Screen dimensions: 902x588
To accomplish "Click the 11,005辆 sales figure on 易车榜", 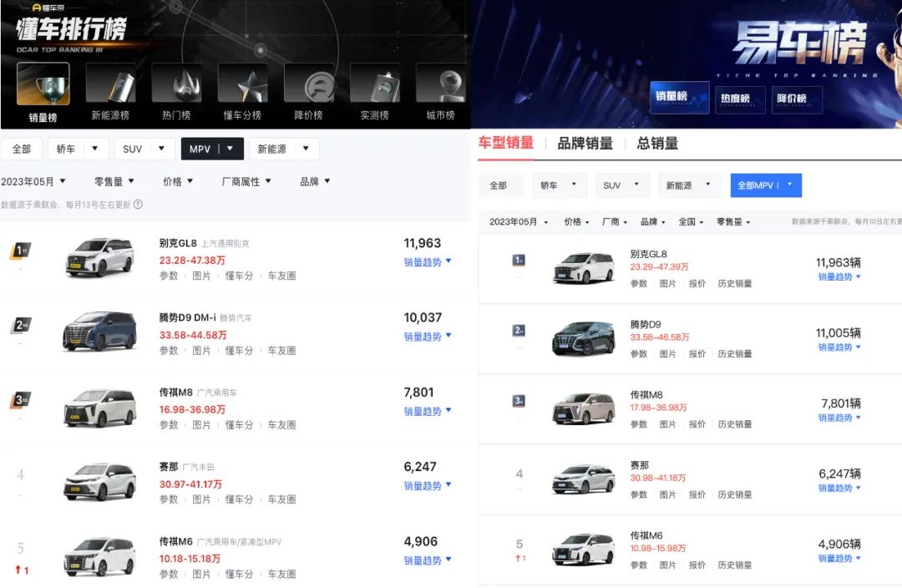I will [x=839, y=332].
